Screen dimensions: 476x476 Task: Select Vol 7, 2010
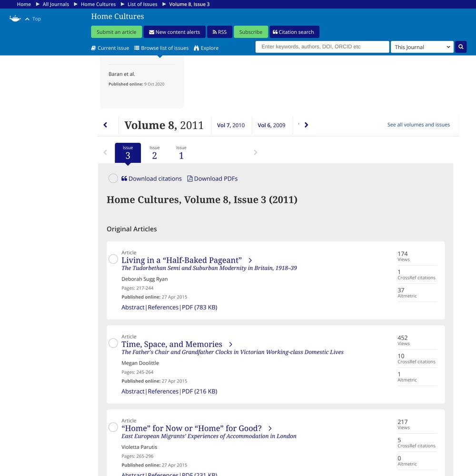coord(231,125)
